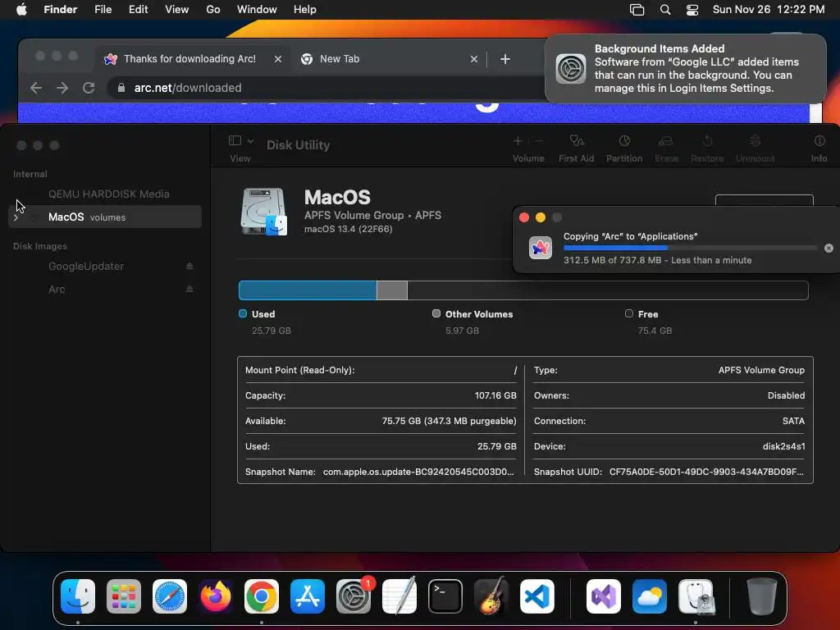Click the Restore toolbar icon
This screenshot has height=630, width=840.
tap(707, 141)
